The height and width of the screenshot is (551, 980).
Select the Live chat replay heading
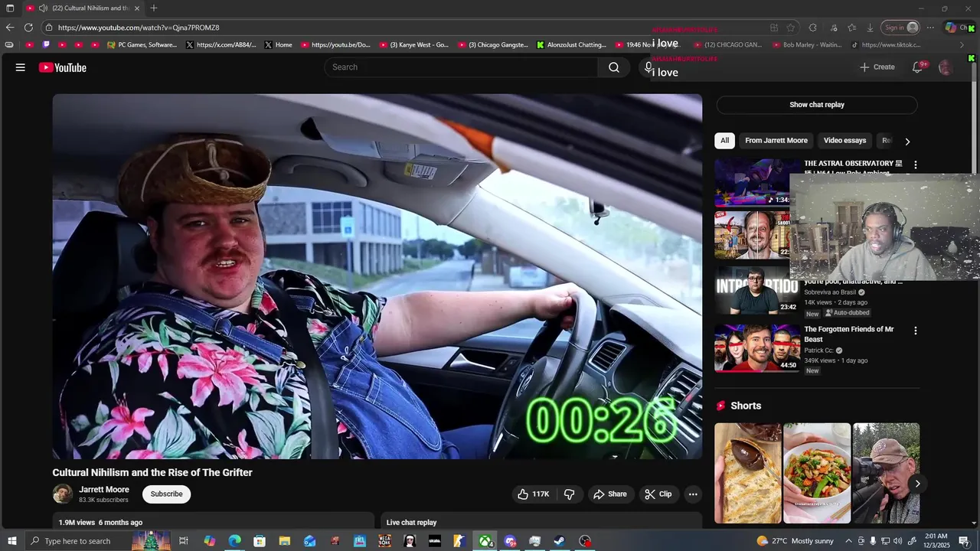click(x=411, y=523)
